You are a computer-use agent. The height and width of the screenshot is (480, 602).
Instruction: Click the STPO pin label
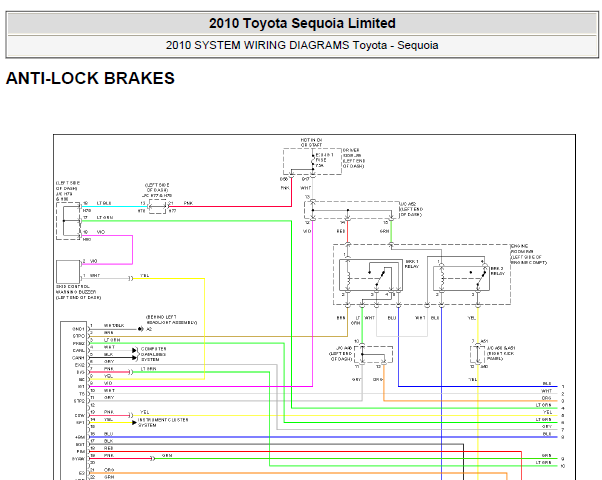coord(79,336)
